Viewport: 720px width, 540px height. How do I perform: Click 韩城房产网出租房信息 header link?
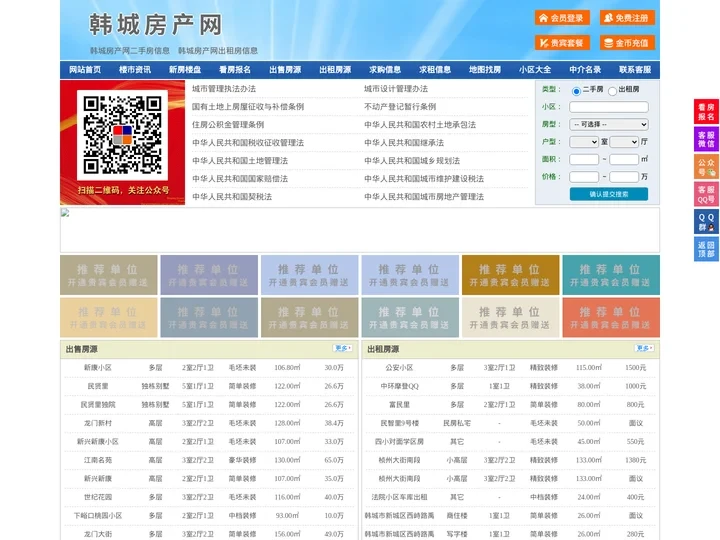[218, 51]
